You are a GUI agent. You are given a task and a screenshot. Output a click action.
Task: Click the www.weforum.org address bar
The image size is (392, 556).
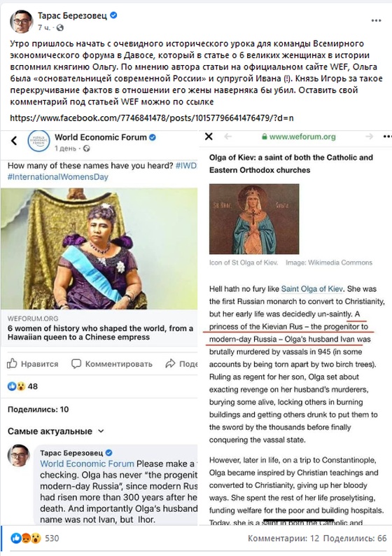(x=298, y=137)
